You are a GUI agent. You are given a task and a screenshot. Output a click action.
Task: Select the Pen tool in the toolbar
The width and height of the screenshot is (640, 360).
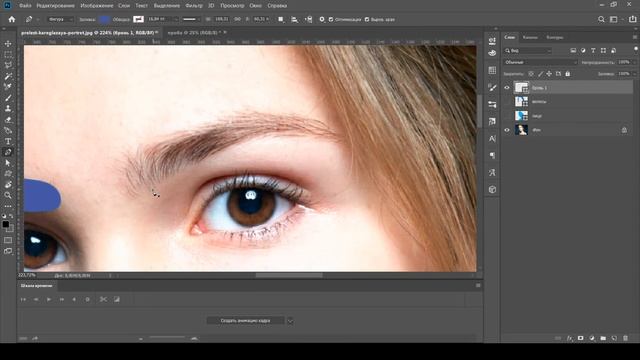[8, 152]
